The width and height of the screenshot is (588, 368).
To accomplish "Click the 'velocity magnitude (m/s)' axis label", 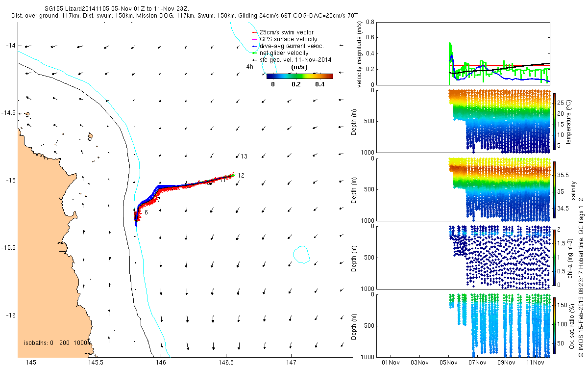I will coord(360,53).
